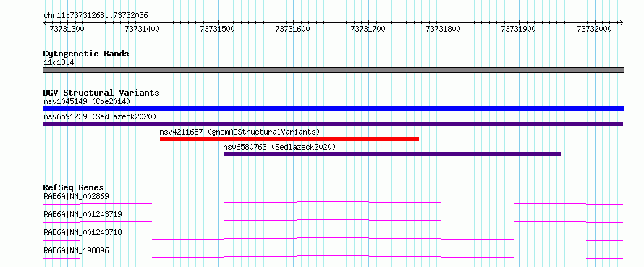Click the gray 11q13.4 cytogenetic band bar
The image size is (644, 267).
333,70
